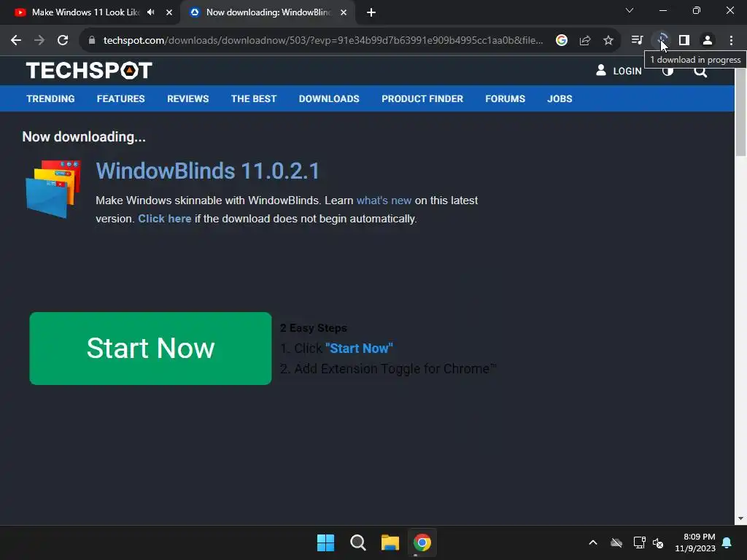Open THE BEST menu item
The height and width of the screenshot is (560, 747).
coord(253,98)
